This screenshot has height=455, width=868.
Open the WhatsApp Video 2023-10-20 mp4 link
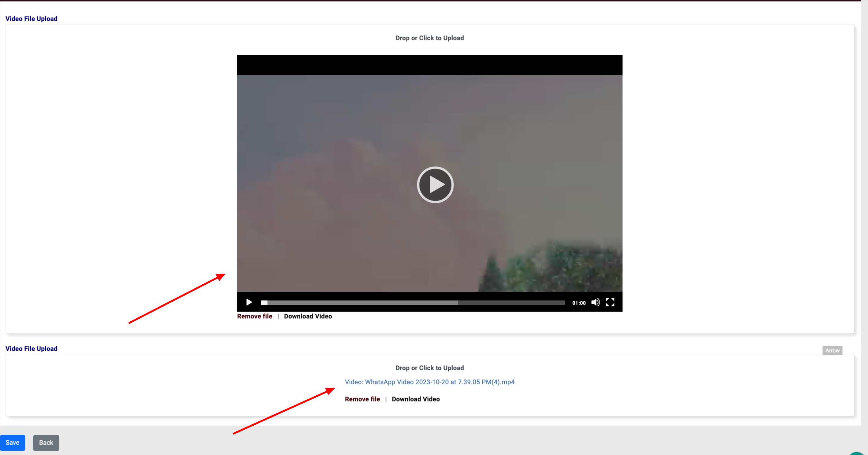(x=429, y=382)
